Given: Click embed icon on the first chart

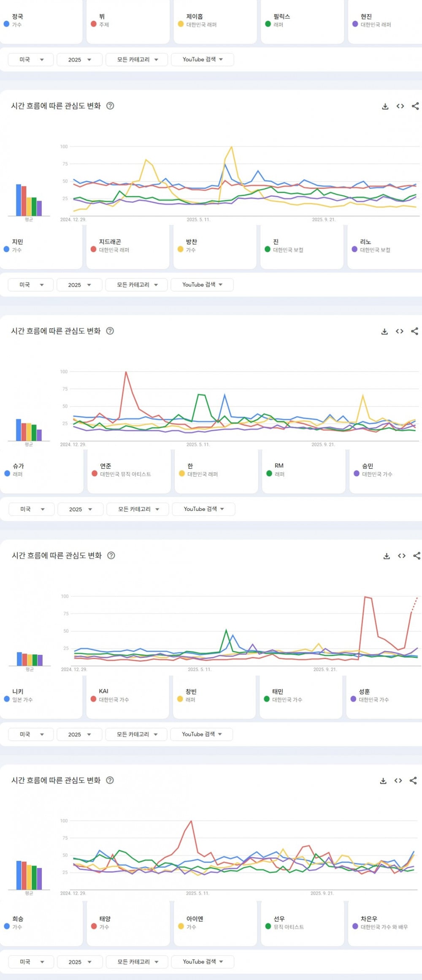Looking at the screenshot, I should point(400,106).
